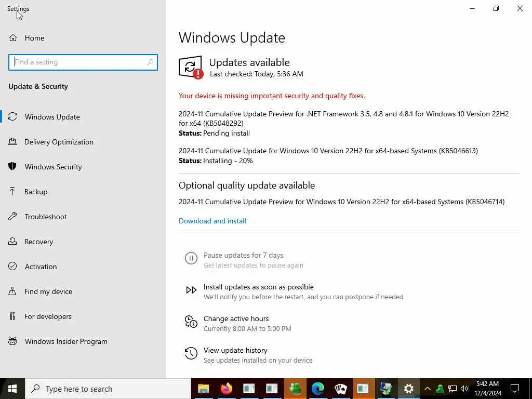
Task: Click the Find my device person icon
Action: 12,291
